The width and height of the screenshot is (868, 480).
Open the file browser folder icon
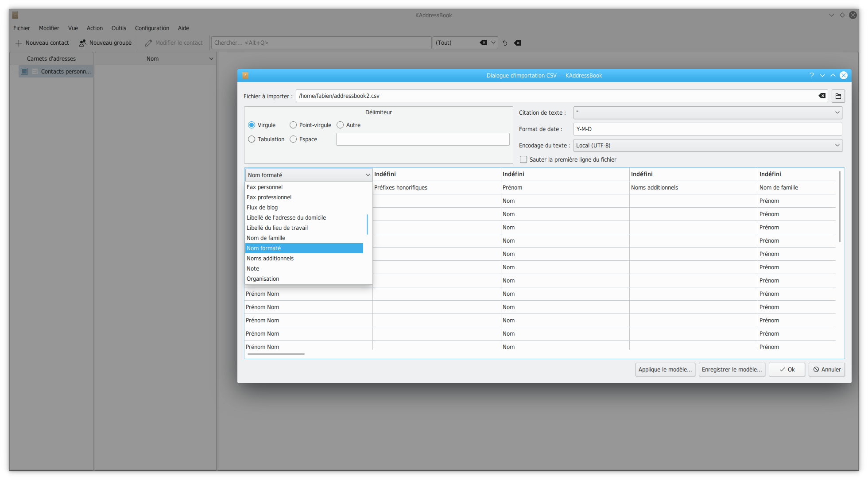838,96
